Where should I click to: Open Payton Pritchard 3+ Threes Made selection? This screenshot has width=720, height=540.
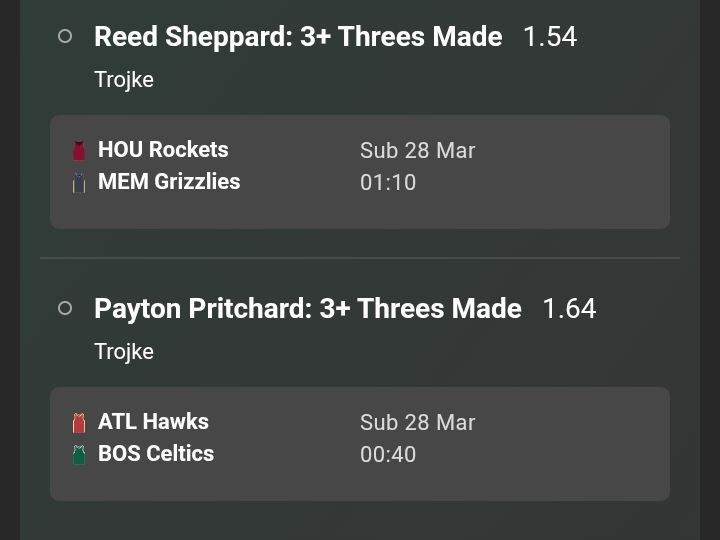(x=307, y=309)
